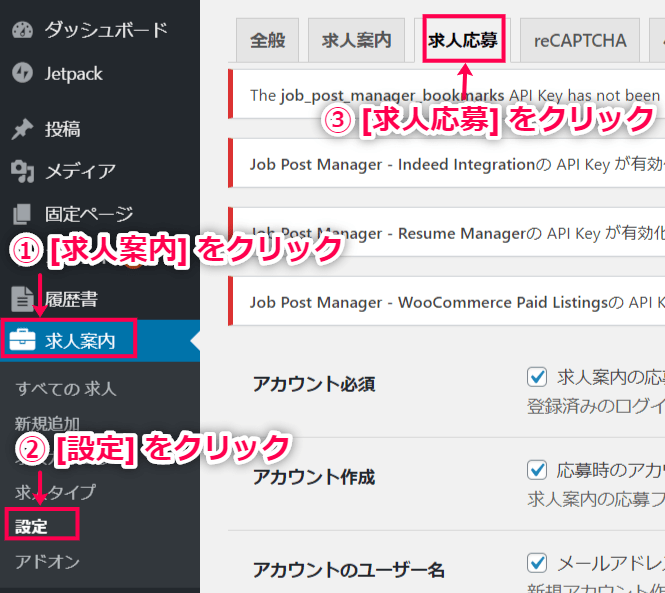Switch to the 全般 tab
665x593 pixels.
click(267, 40)
